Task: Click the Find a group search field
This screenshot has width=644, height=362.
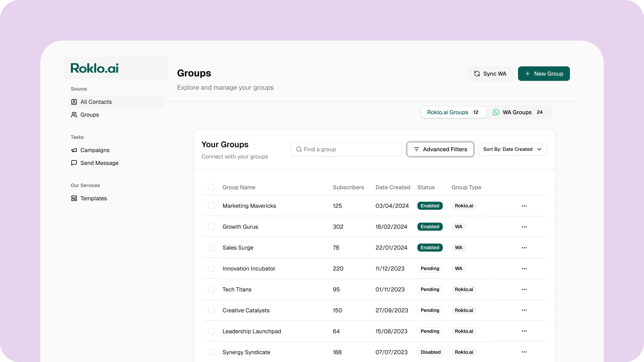Action: [x=347, y=149]
